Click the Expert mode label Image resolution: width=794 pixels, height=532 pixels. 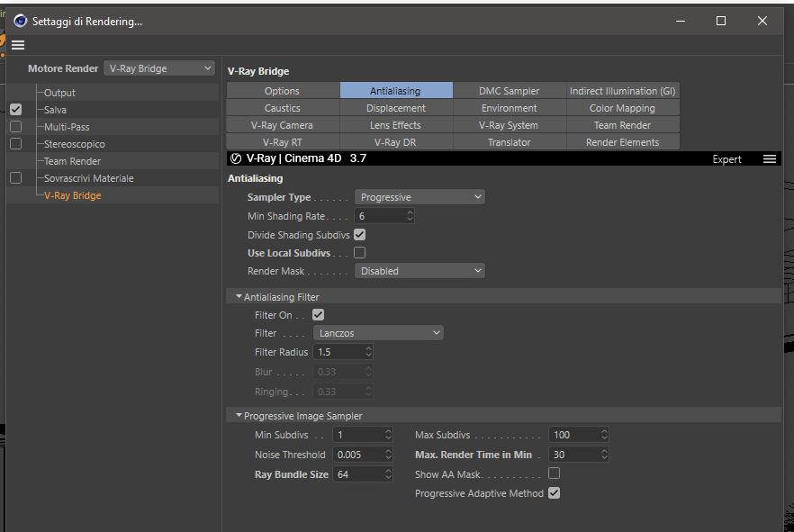[x=726, y=159]
